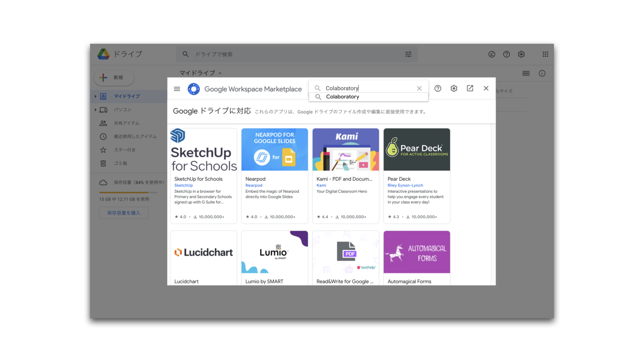The height and width of the screenshot is (362, 644).
Task: Switch Drive to grid layout view
Action: pos(526,73)
